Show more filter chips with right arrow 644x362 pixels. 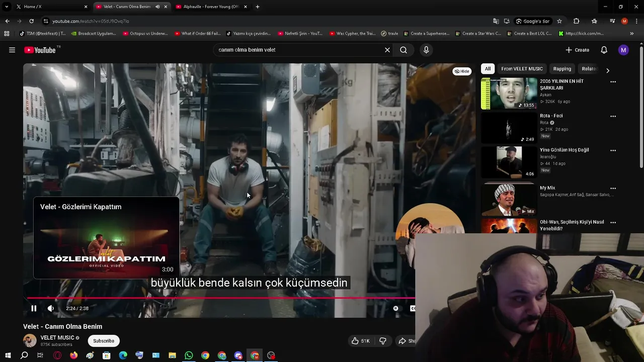click(x=607, y=70)
